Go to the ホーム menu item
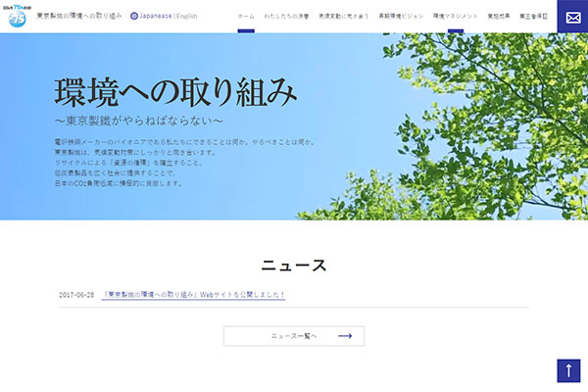This screenshot has width=588, height=392. [x=246, y=16]
